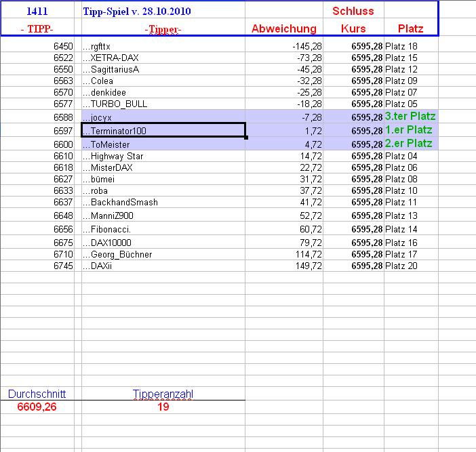The height and width of the screenshot is (452, 476).
Task: Click the average value '6609,26'
Action: pos(37,407)
